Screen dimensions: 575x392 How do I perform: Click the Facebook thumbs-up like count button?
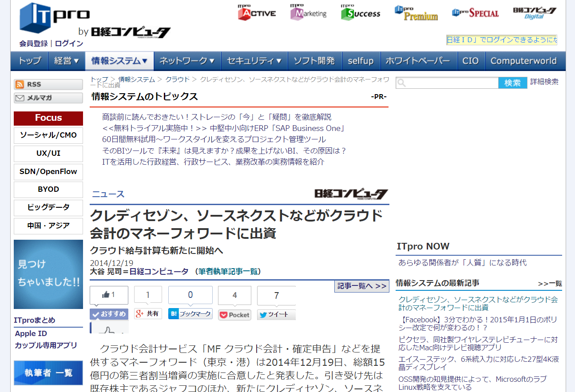[109, 295]
